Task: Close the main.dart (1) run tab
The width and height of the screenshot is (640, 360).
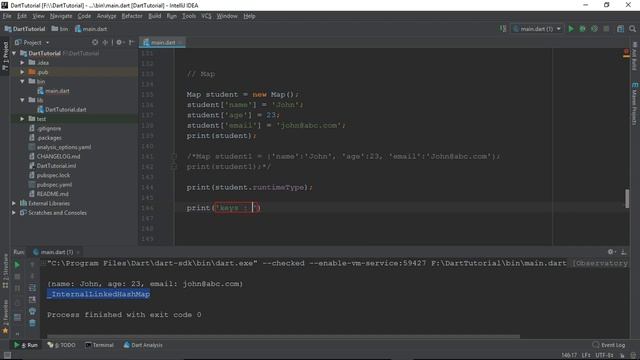Action: click(x=78, y=252)
